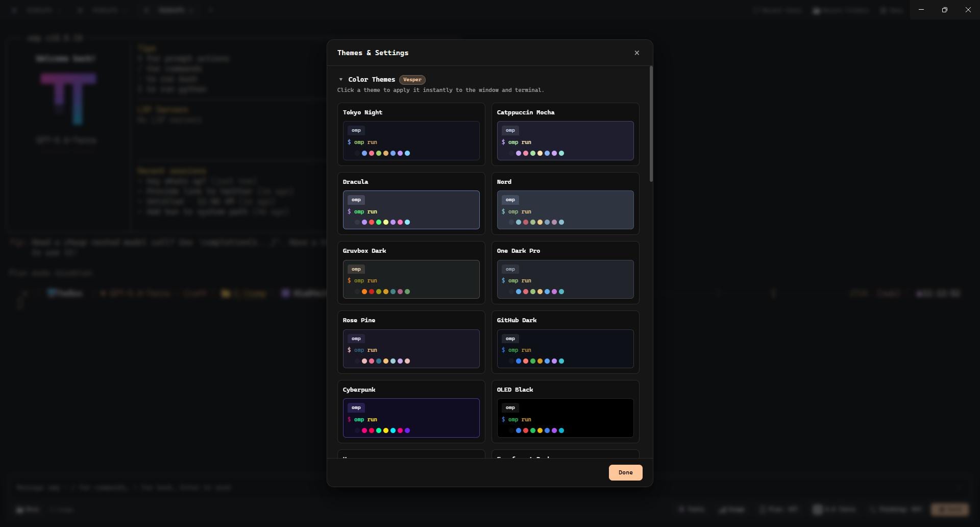The height and width of the screenshot is (527, 980).
Task: Click the Dracula card title
Action: pyautogui.click(x=355, y=182)
